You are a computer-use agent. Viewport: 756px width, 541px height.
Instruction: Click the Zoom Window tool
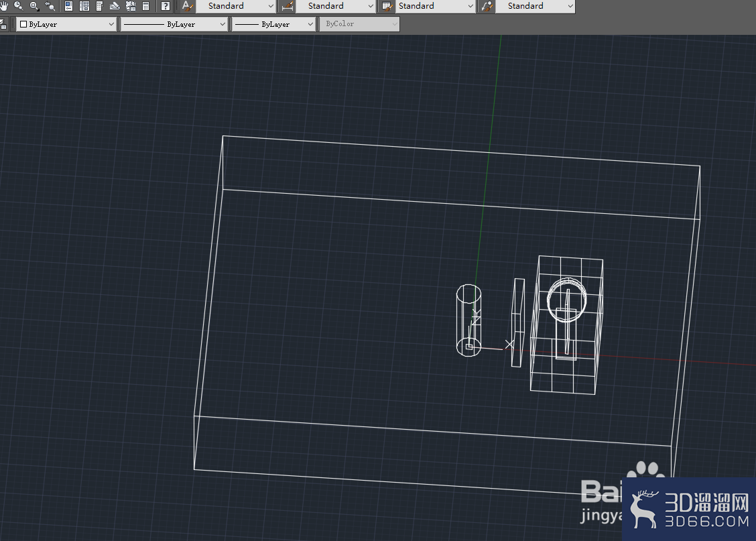[34, 6]
